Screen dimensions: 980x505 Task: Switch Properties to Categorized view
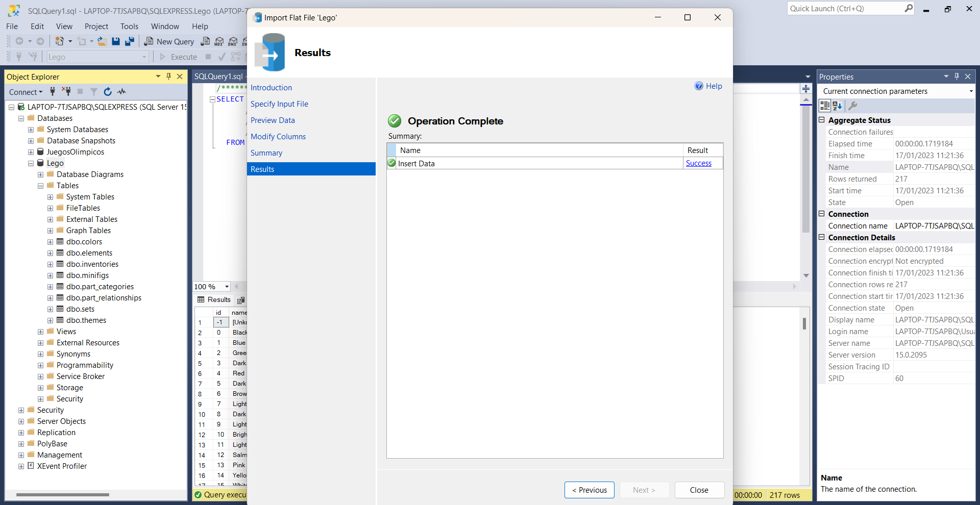tap(825, 106)
